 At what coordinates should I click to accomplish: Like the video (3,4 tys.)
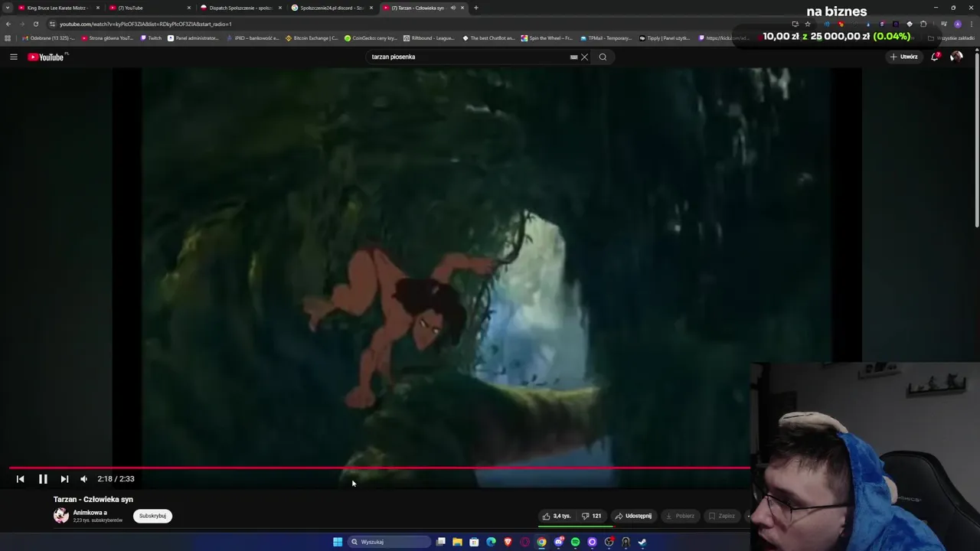(557, 516)
